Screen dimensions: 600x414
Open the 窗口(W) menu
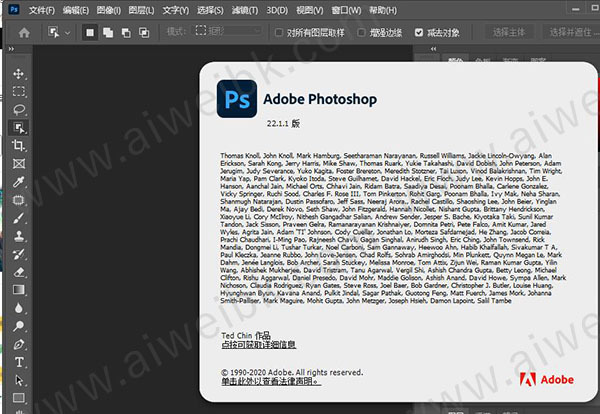coord(346,10)
